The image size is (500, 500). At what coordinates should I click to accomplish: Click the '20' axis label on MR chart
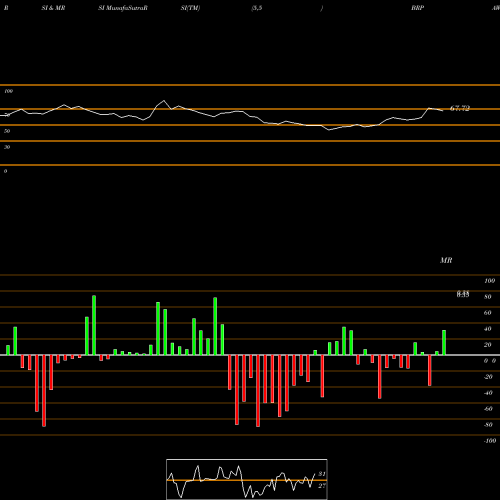(x=488, y=345)
